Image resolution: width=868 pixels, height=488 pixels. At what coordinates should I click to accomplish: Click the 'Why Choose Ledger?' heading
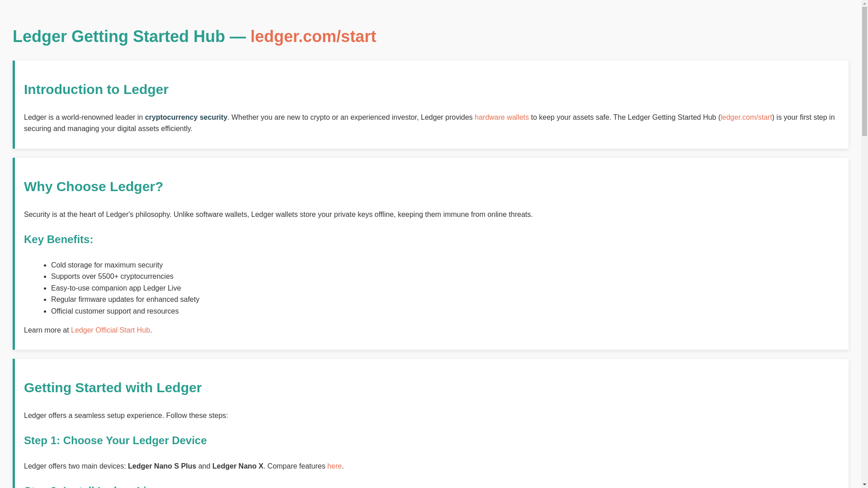pos(94,187)
